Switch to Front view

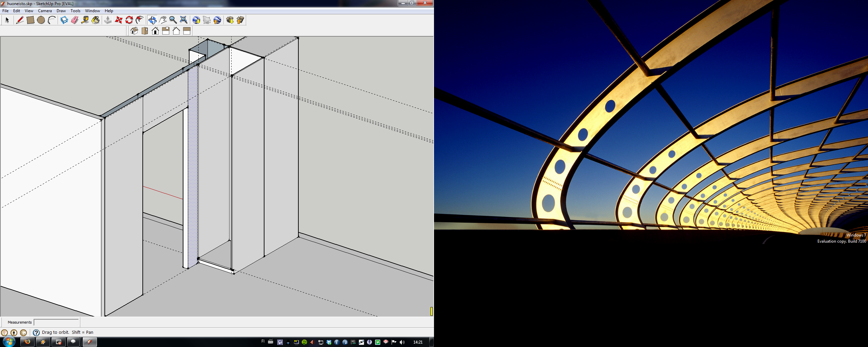(x=155, y=31)
